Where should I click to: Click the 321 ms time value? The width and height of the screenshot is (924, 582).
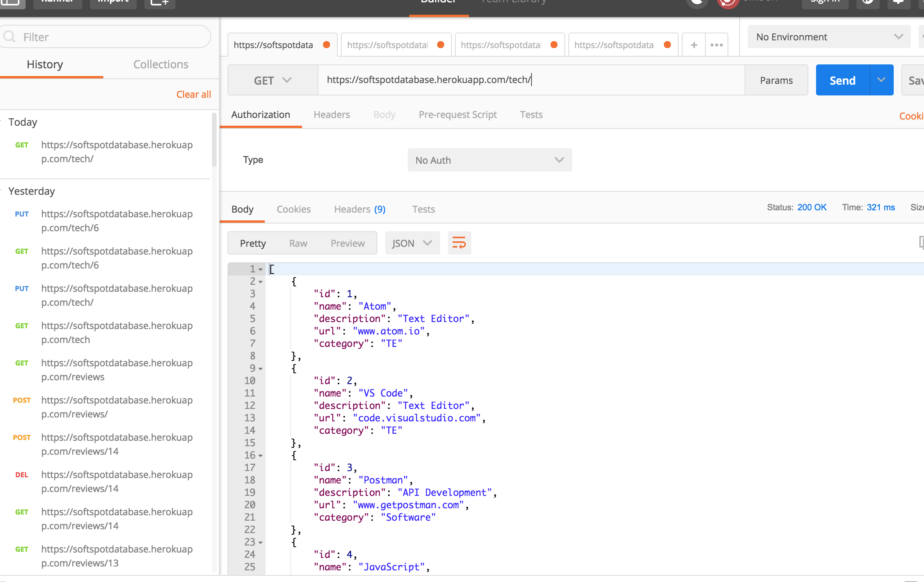coord(881,207)
